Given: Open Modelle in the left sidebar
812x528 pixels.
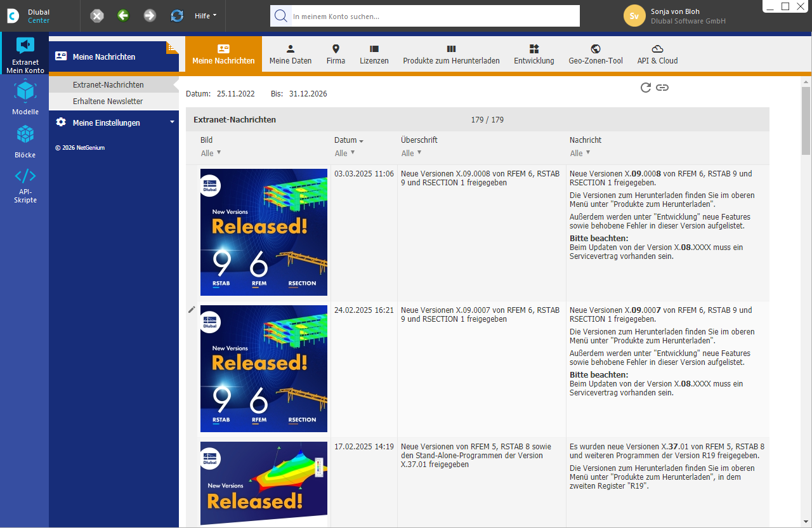Looking at the screenshot, I should click(25, 98).
